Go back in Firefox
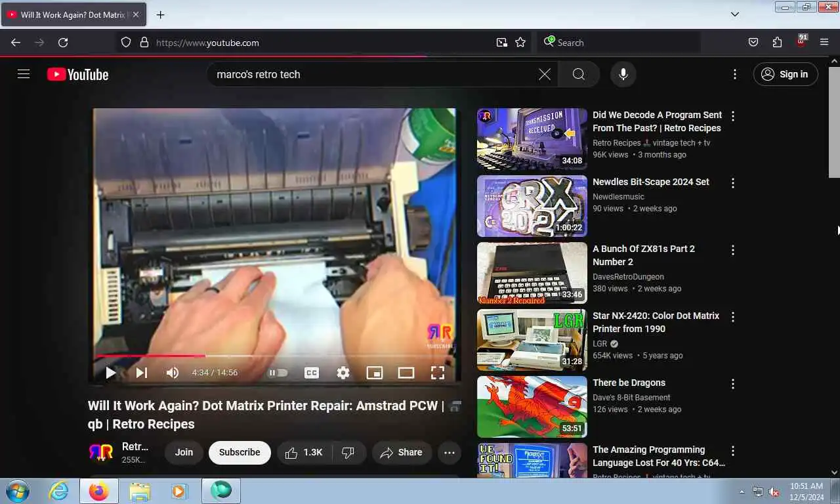The width and height of the screenshot is (840, 504). [16, 43]
